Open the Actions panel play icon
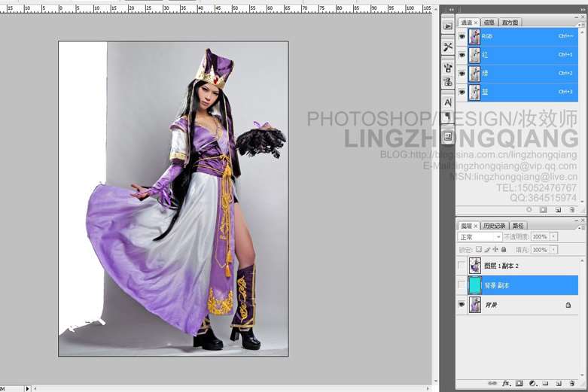This screenshot has height=392, width=588. pos(447,26)
